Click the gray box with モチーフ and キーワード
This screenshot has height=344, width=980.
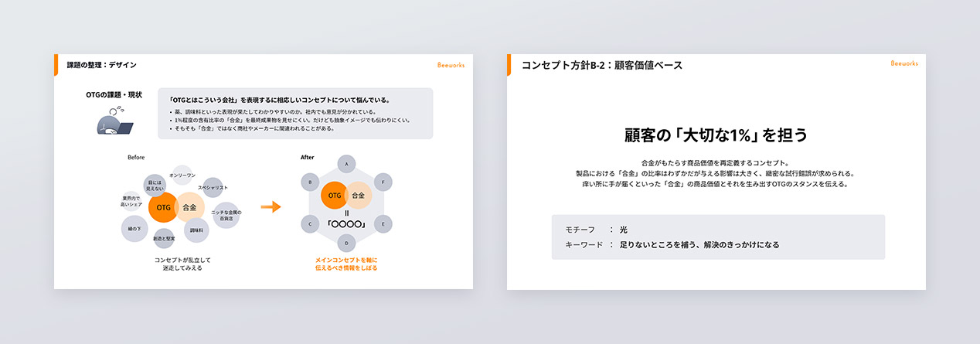point(717,237)
